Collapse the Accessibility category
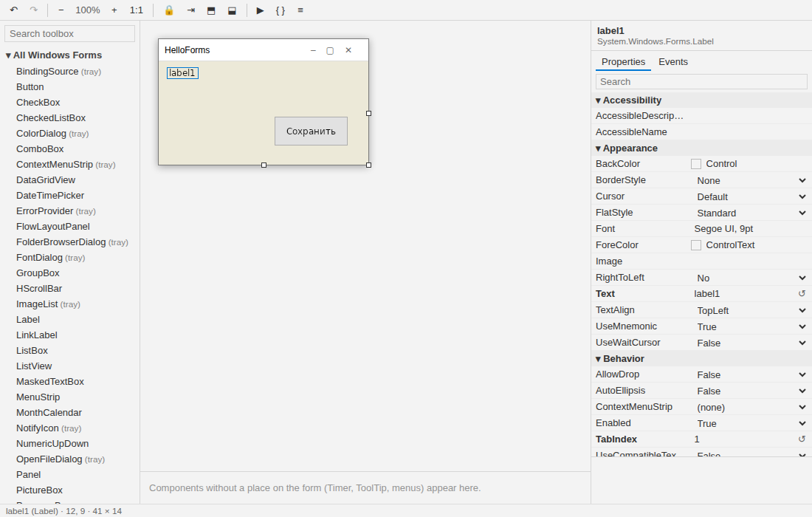812x517 pixels. 701,100
